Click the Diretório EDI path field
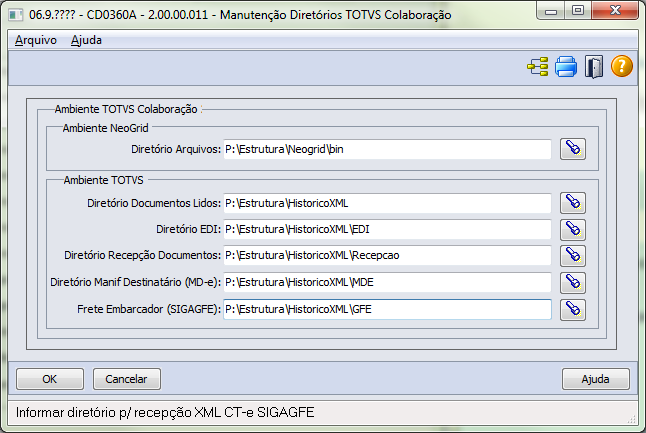The width and height of the screenshot is (646, 433). (387, 229)
